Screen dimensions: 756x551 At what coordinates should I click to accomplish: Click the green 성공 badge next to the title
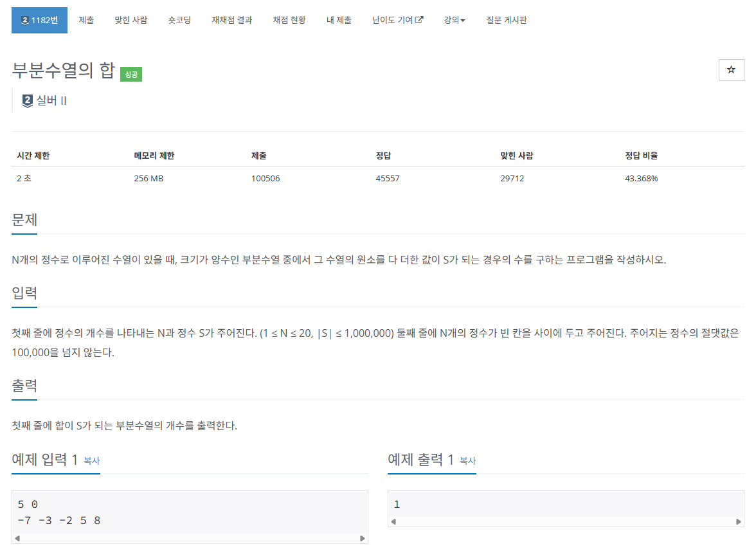pos(131,75)
